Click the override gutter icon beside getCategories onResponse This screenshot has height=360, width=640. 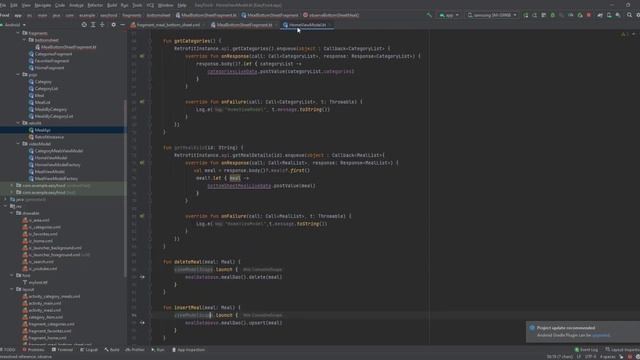(x=142, y=56)
